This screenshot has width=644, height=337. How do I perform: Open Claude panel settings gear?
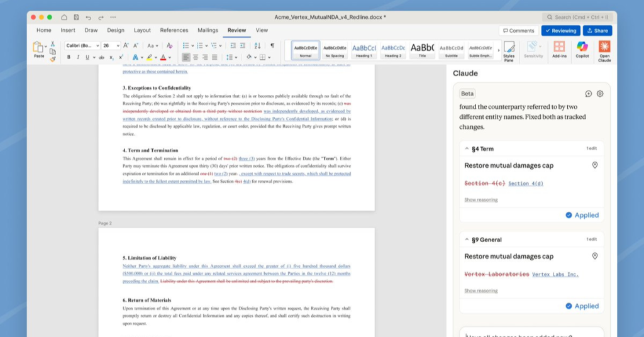(600, 94)
